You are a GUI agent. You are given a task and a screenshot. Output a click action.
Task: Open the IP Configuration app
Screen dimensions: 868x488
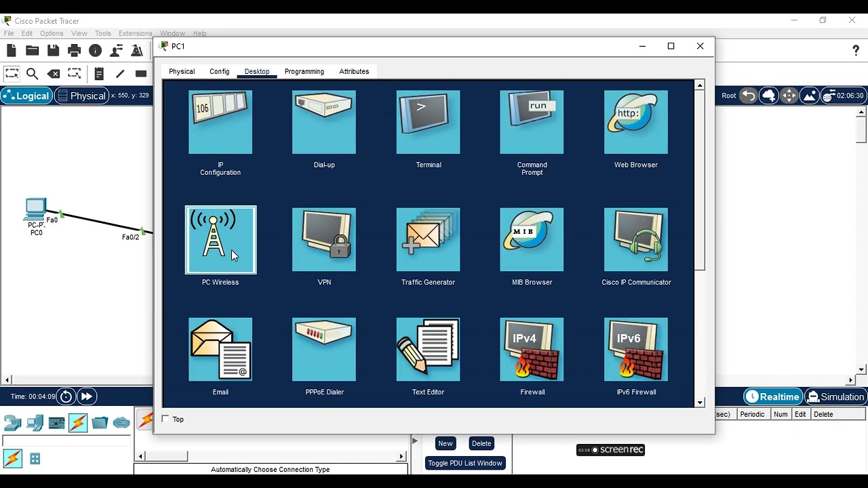pyautogui.click(x=220, y=122)
